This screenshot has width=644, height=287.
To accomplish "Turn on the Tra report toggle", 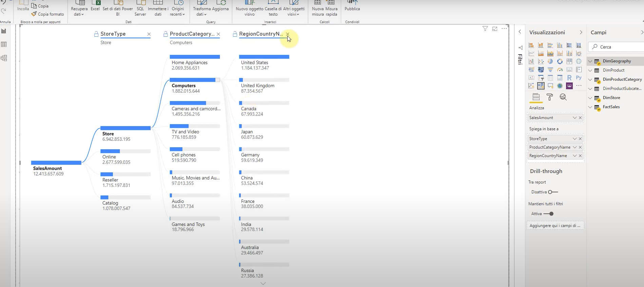I will coord(553,192).
